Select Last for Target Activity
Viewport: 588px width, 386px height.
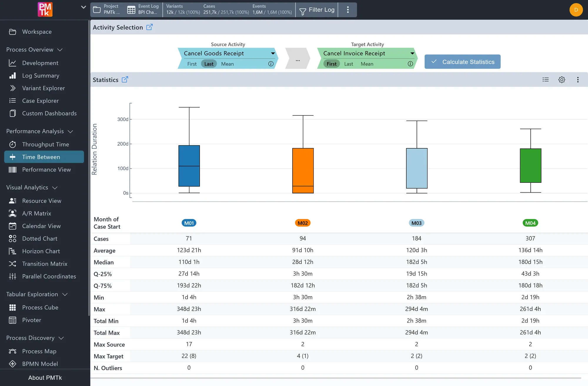(348, 64)
